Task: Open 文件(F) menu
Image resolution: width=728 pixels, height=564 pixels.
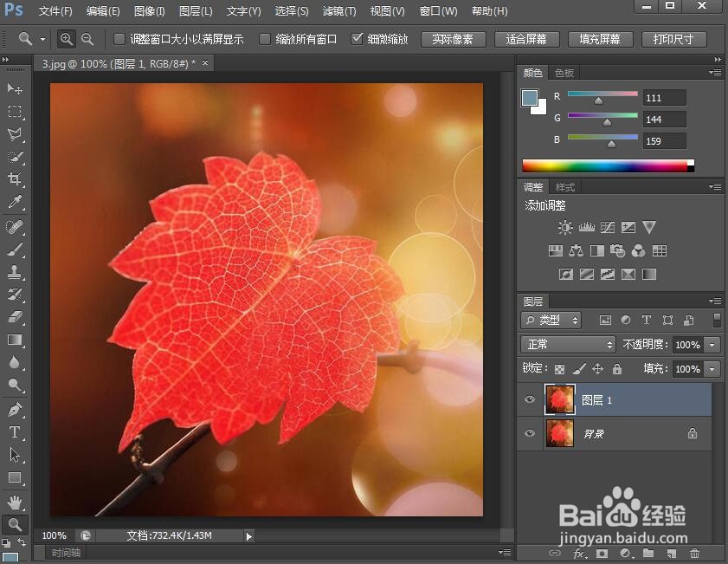Action: 55,11
